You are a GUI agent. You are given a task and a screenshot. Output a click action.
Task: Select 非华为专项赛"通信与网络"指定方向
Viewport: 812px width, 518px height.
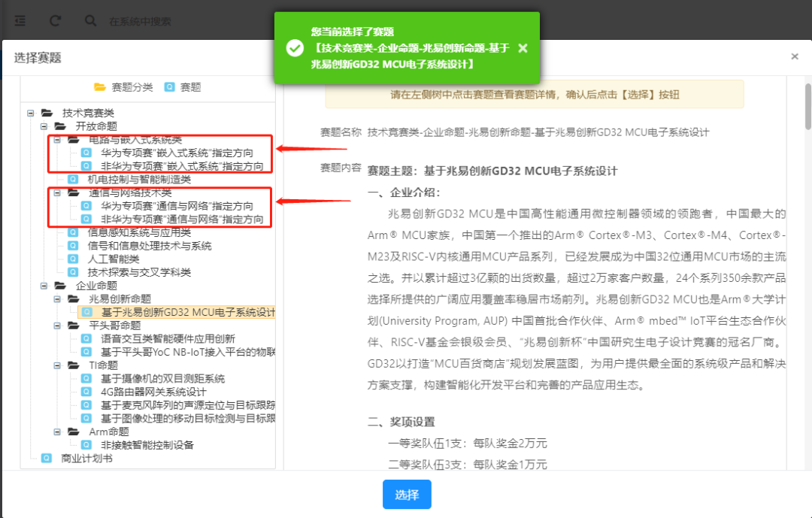[x=182, y=220]
